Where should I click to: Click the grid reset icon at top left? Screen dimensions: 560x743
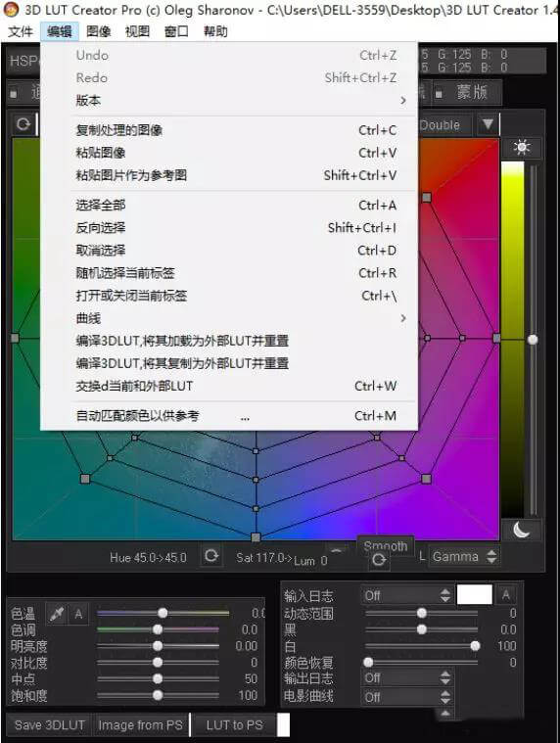[x=23, y=124]
